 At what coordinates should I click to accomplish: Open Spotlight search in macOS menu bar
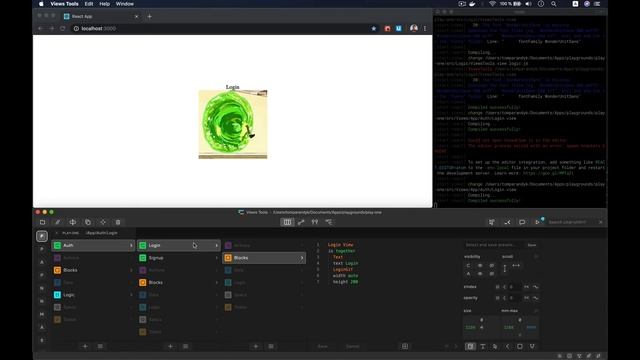pos(553,4)
